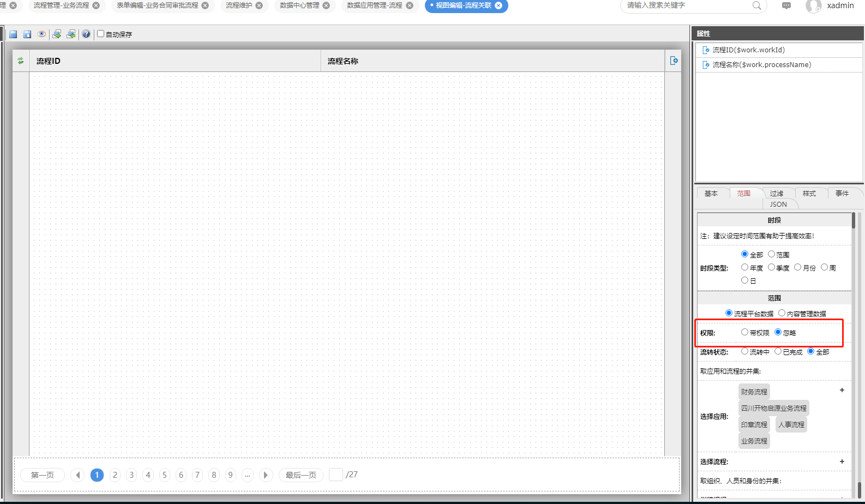This screenshot has height=504, width=865.
Task: Close the 流程管理-业务流程 tab
Action: [x=96, y=5]
